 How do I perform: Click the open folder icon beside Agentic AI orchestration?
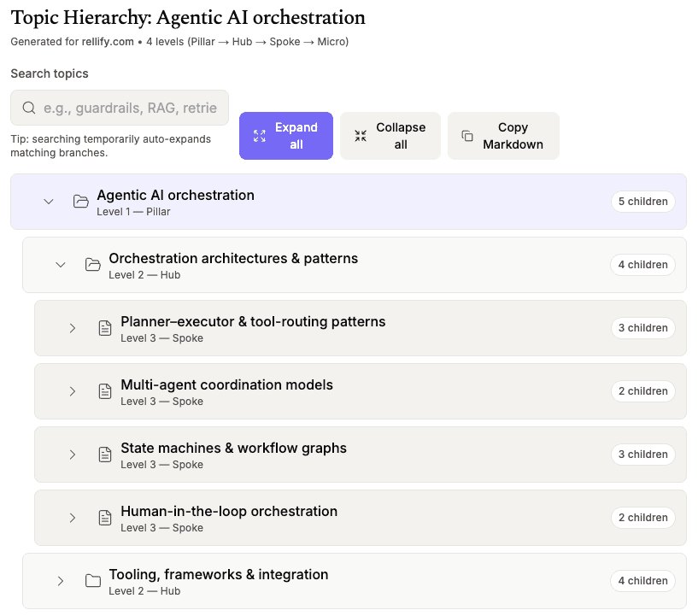[x=81, y=202]
